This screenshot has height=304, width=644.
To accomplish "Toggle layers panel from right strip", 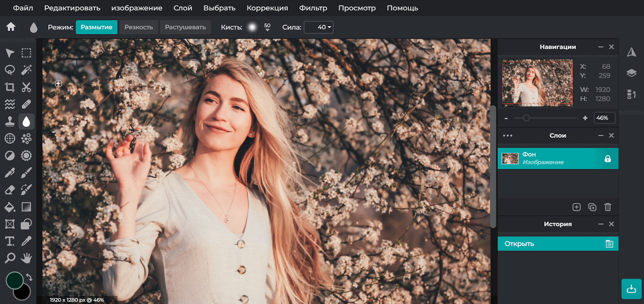I will coord(632,73).
